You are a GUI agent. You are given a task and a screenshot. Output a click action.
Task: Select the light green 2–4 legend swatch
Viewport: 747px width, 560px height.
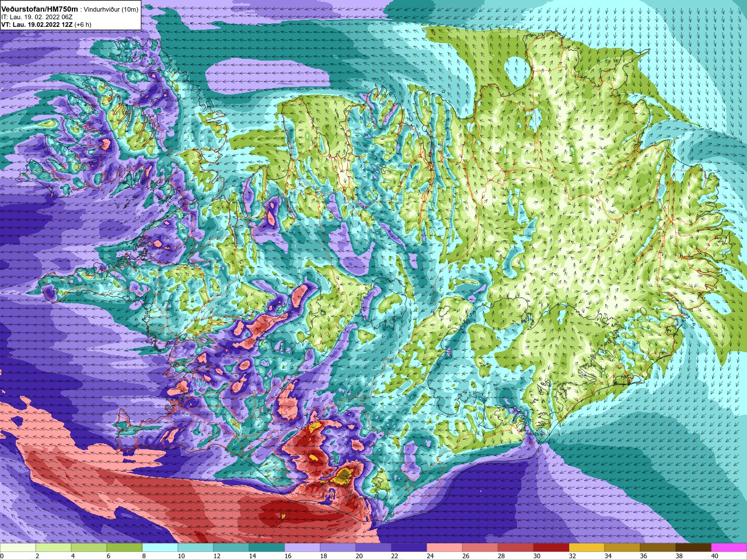point(54,548)
